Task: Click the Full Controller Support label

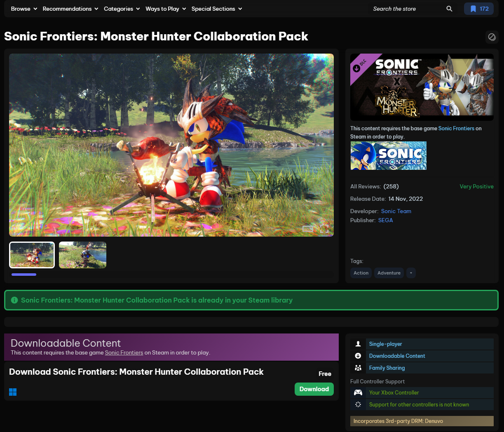Action: click(x=377, y=381)
